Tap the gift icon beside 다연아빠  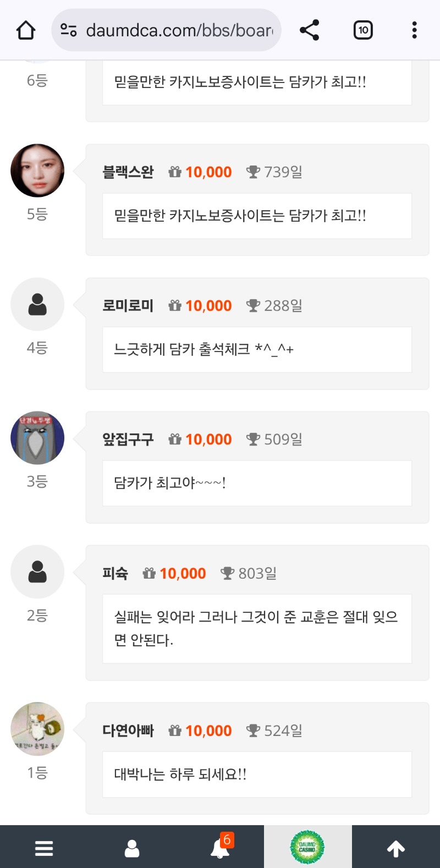tap(174, 730)
